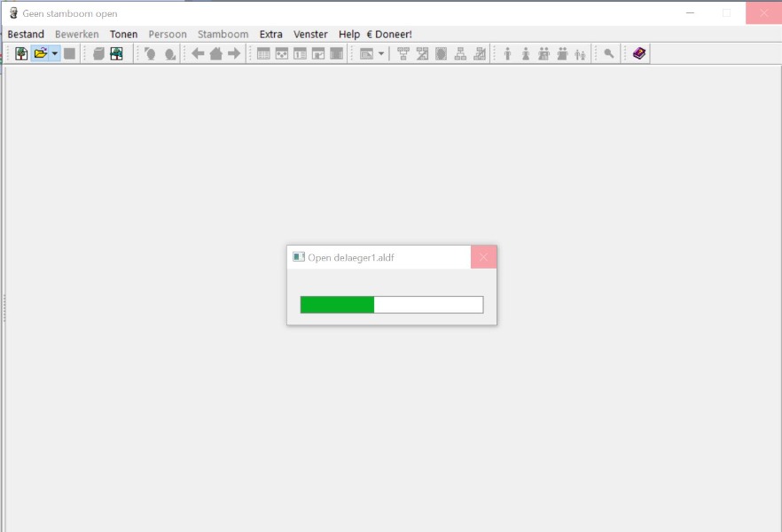Viewport: 782px width, 532px height.
Task: Click the single man person icon
Action: 508,54
